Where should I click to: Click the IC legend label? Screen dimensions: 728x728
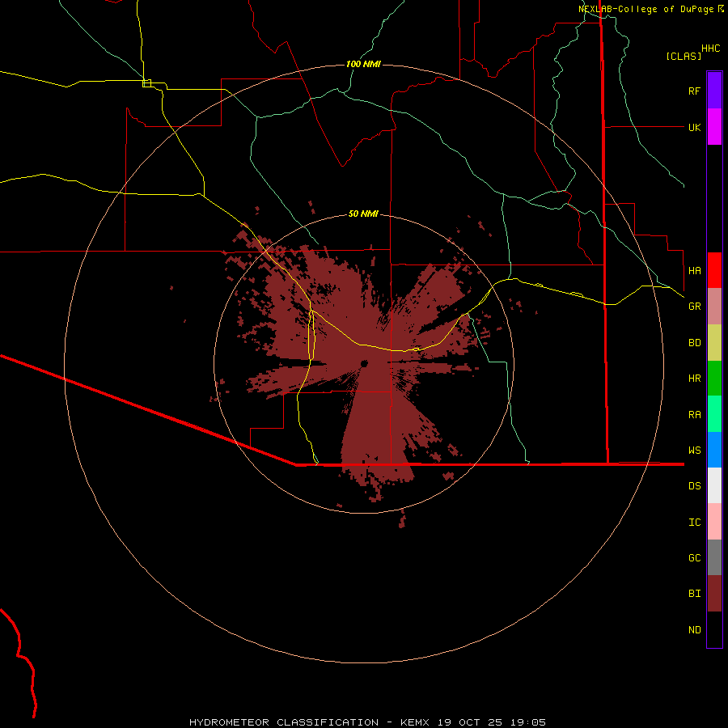pyautogui.click(x=694, y=523)
